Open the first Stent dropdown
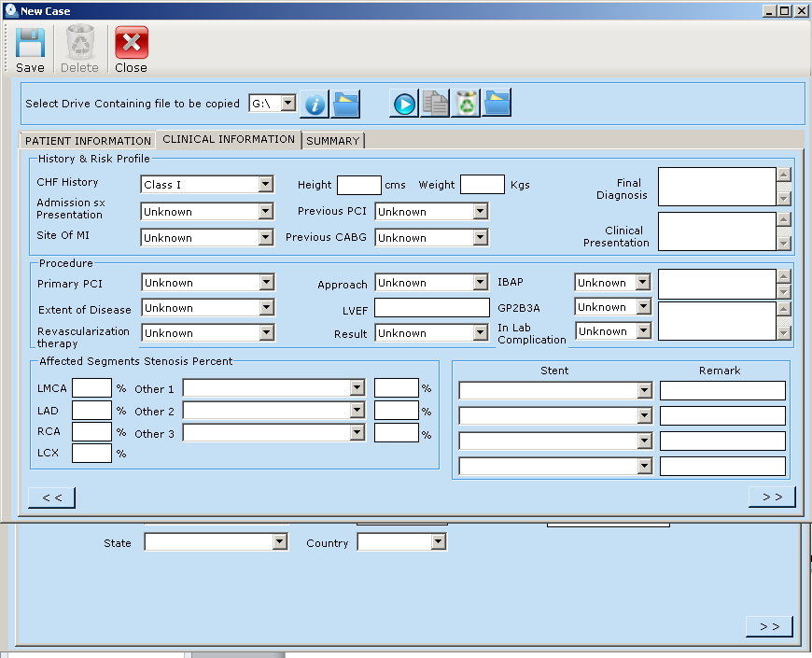812x658 pixels. click(x=644, y=391)
